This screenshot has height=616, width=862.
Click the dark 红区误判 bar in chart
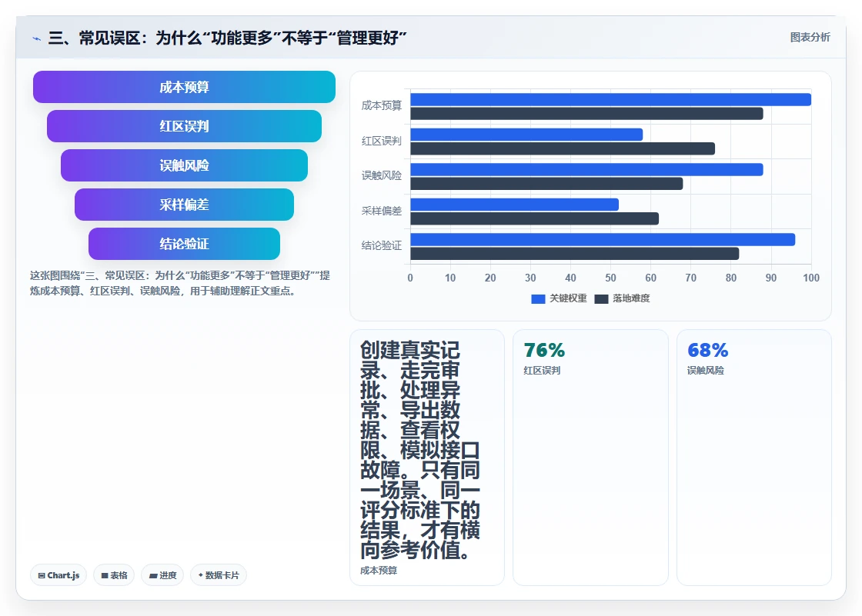tap(563, 148)
